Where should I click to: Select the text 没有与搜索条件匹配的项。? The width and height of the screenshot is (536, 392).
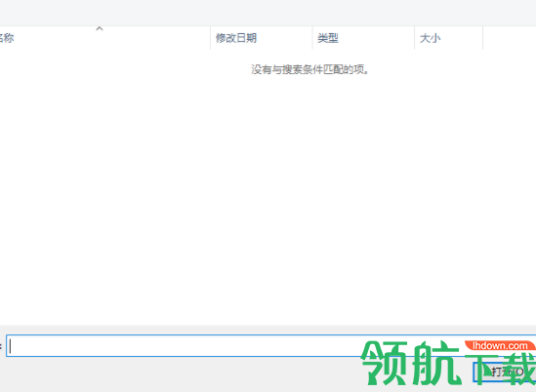(310, 69)
